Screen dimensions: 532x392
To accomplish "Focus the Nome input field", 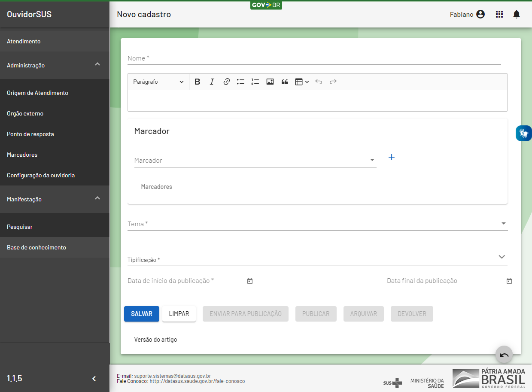I will point(314,58).
